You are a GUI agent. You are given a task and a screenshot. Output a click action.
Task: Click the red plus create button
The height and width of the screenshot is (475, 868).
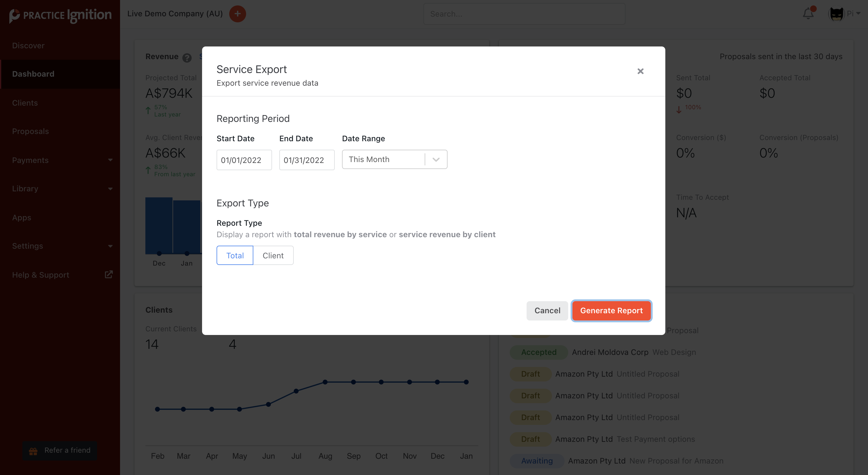click(238, 14)
